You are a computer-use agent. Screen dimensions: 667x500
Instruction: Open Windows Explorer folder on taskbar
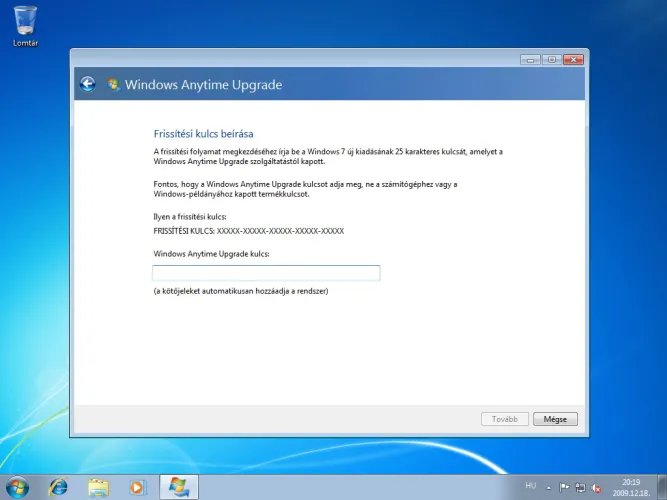tap(98, 487)
